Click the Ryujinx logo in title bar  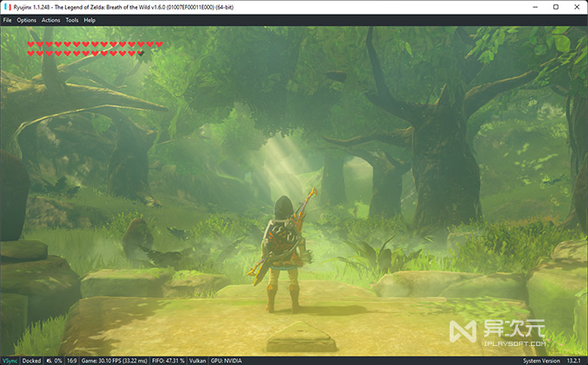pos(7,7)
